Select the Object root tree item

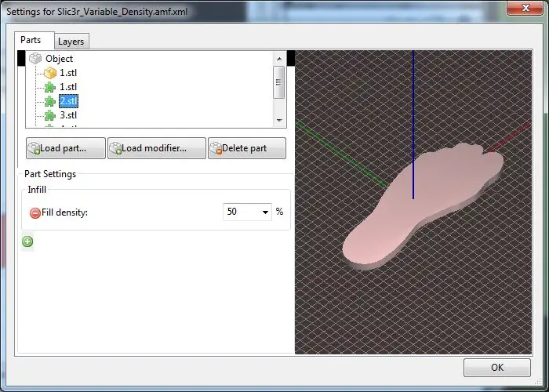(59, 59)
